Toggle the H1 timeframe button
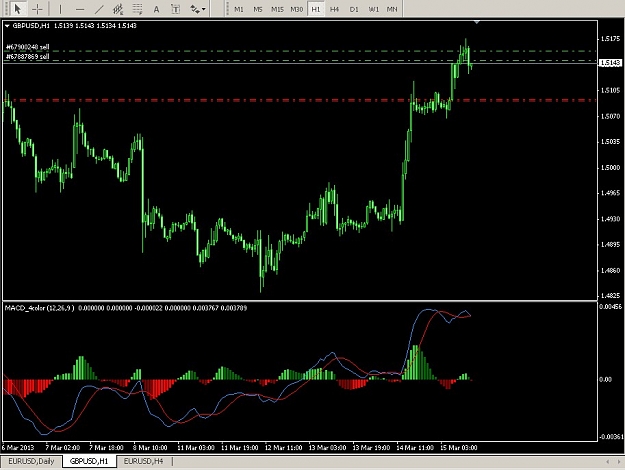The image size is (625, 470). tap(316, 9)
